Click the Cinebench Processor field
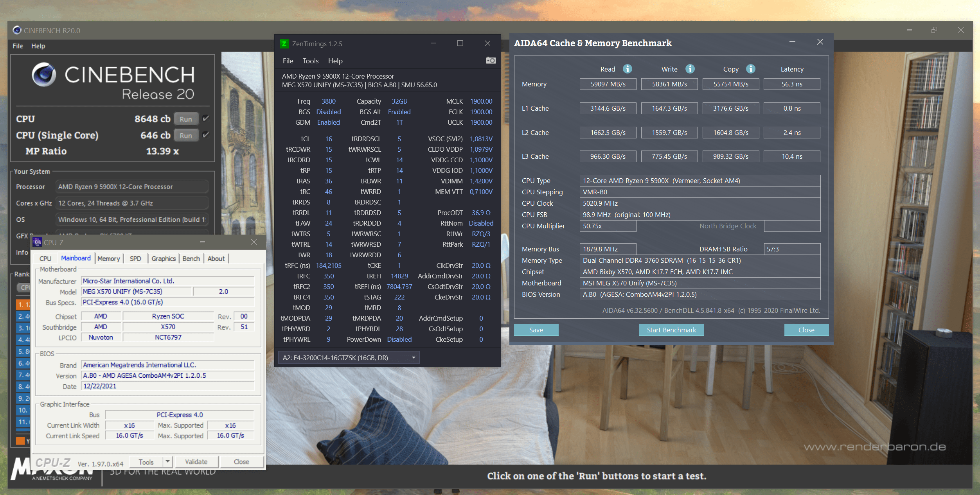The width and height of the screenshot is (980, 495). point(132,187)
